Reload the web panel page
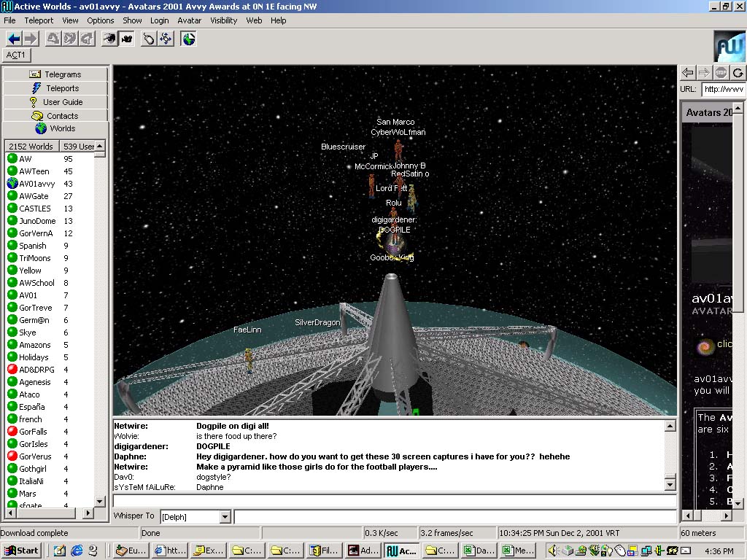The width and height of the screenshot is (747, 560). point(738,72)
